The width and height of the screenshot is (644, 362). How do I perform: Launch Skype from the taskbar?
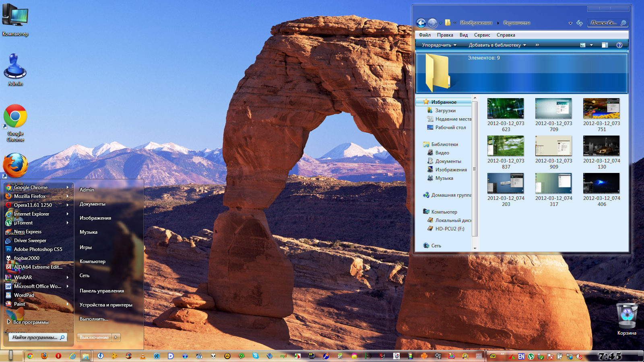coord(256,356)
